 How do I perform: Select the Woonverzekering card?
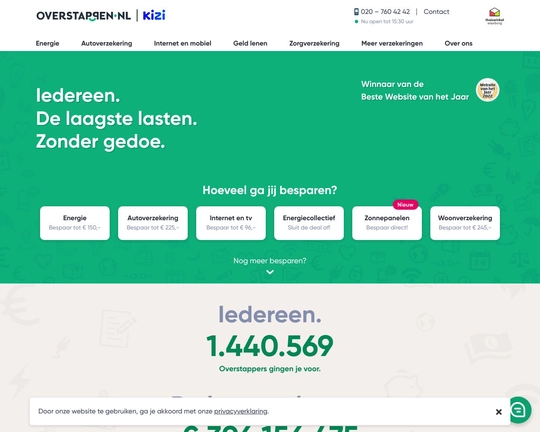click(x=465, y=223)
